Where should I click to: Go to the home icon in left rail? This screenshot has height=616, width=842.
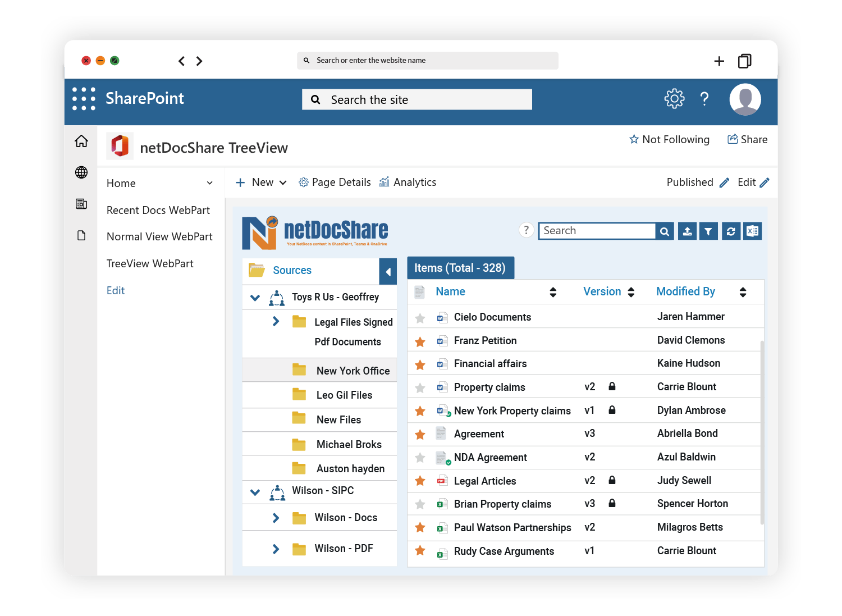[81, 141]
